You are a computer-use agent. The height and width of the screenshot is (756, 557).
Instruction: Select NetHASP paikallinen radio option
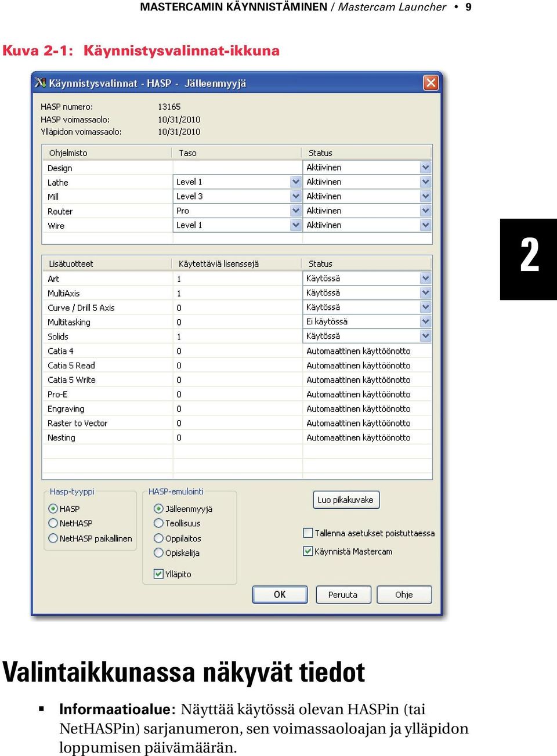53,538
